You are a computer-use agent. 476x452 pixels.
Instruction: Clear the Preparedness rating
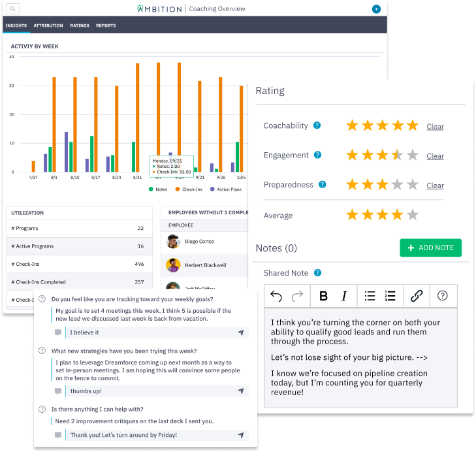point(435,186)
